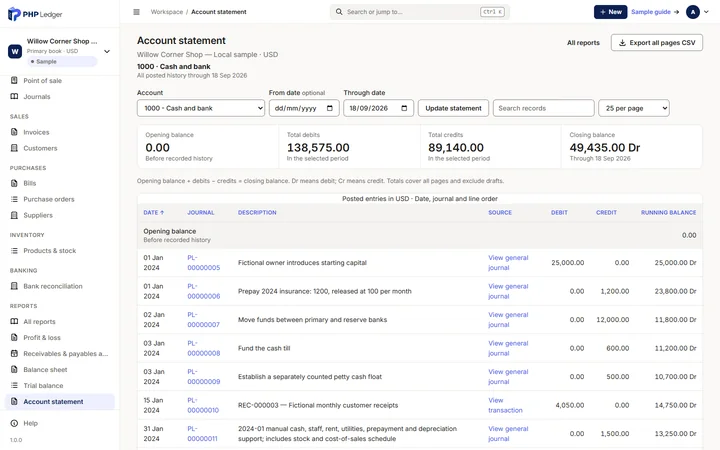Click the Search or jump to field
Image resolution: width=720 pixels, height=450 pixels.
tap(420, 12)
